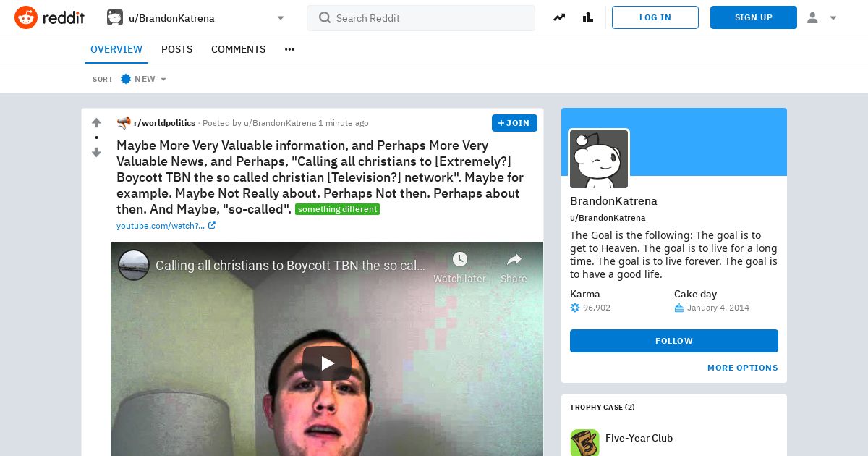The height and width of the screenshot is (456, 868).
Task: Open the All bar-chart icon
Action: click(588, 17)
